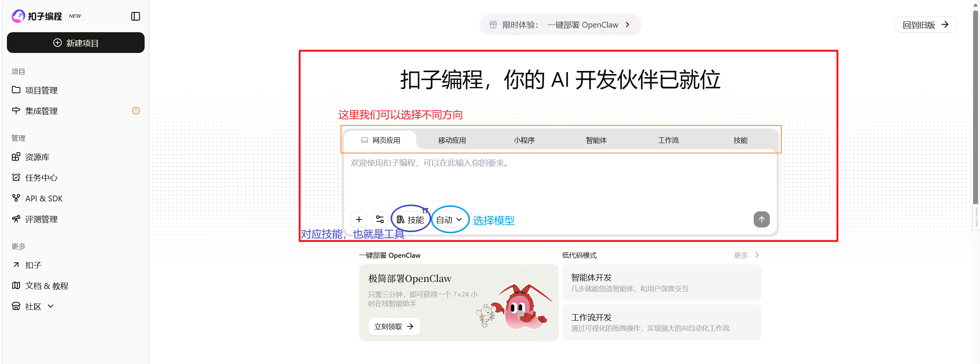
Task: Open the sliders settings icon
Action: click(380, 219)
